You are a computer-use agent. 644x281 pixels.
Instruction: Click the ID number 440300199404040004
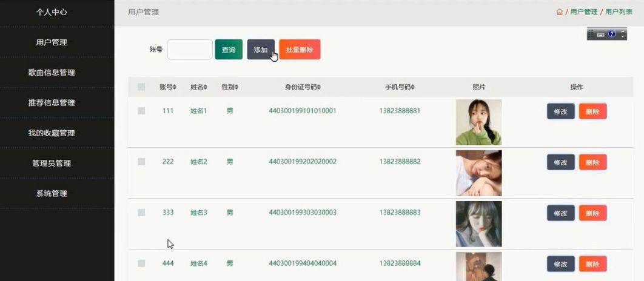pos(303,263)
